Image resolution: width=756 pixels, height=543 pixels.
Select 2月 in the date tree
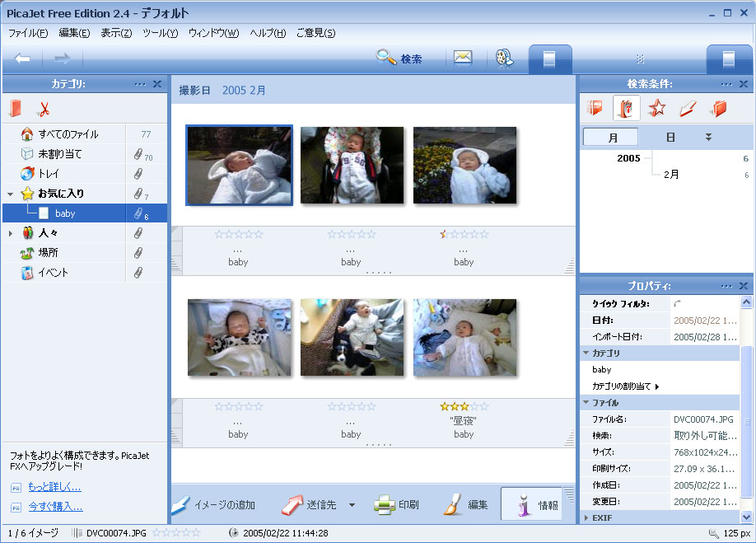pyautogui.click(x=671, y=175)
